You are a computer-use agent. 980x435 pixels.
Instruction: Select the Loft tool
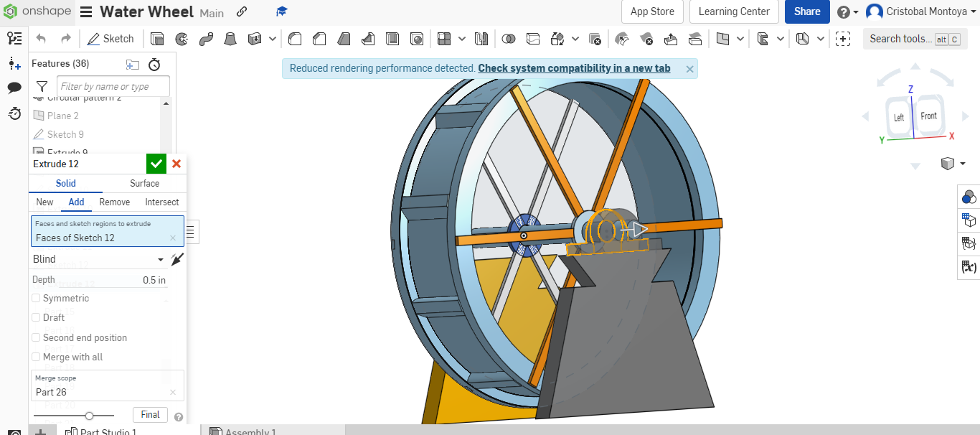tap(230, 39)
